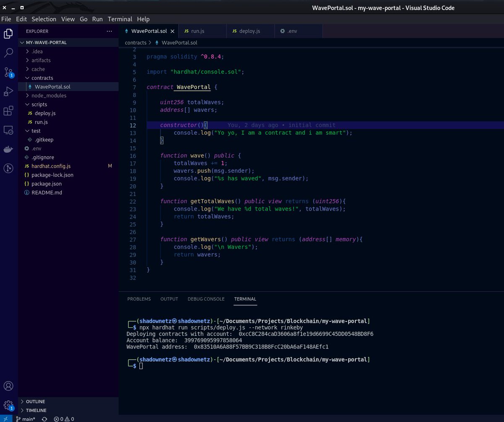Open the Accounts icon in activity bar

tap(8, 386)
